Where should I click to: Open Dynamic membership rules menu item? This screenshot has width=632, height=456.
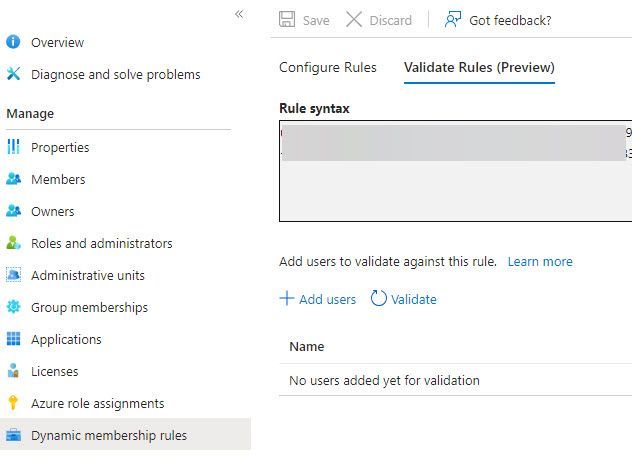108,435
